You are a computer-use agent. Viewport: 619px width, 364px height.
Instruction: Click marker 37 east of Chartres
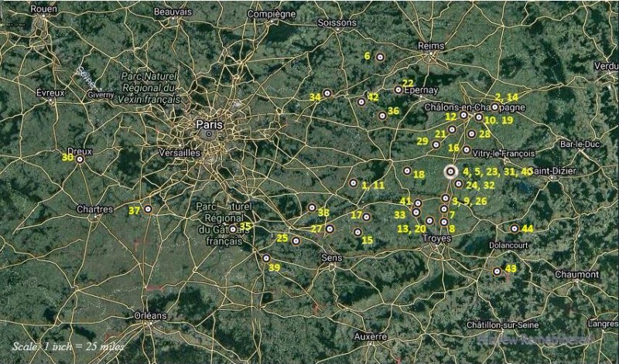click(x=148, y=209)
